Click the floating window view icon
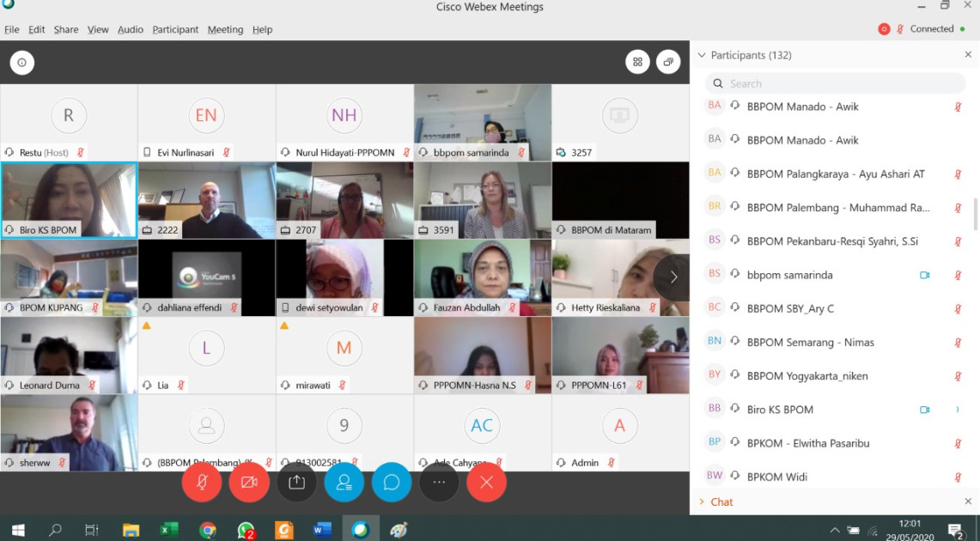Viewport: 980px width, 541px height. 668,62
